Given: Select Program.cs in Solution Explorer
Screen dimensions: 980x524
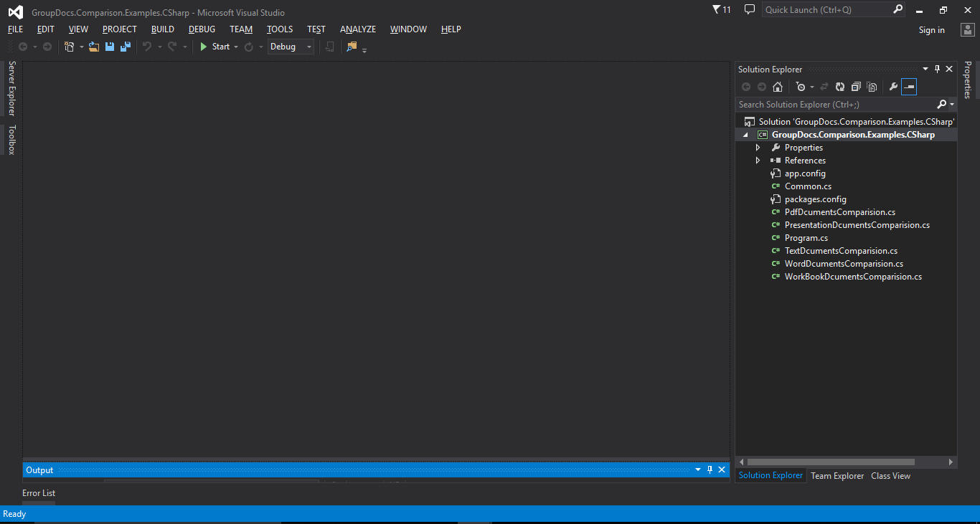Looking at the screenshot, I should [806, 238].
